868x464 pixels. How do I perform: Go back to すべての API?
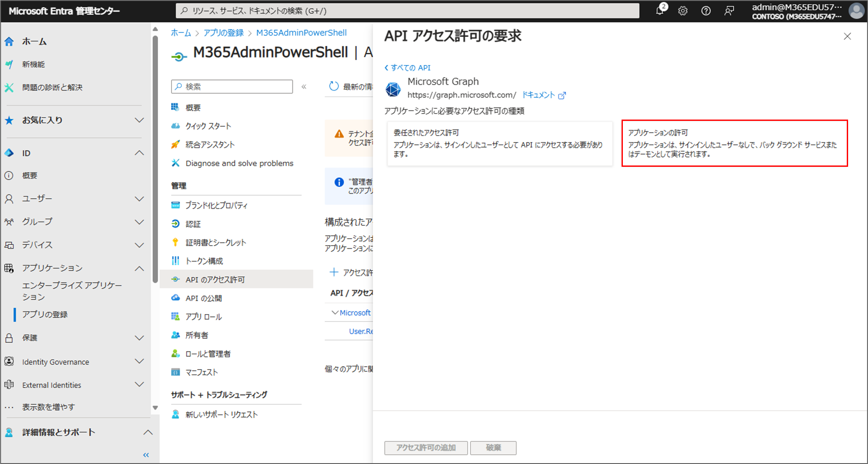[x=408, y=68]
